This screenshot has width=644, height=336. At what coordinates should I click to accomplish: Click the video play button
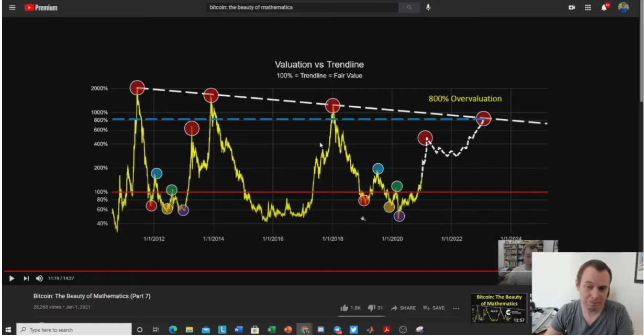point(12,278)
